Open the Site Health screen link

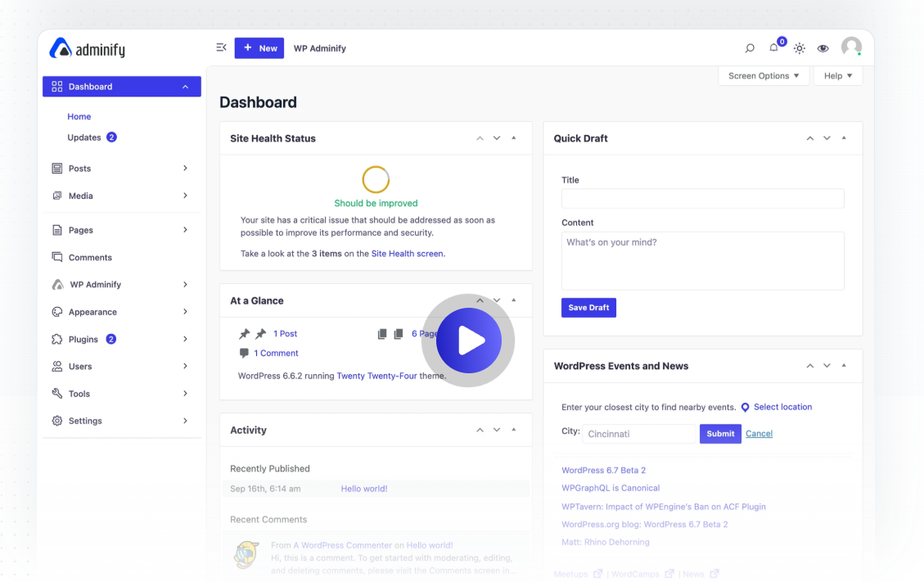(408, 254)
